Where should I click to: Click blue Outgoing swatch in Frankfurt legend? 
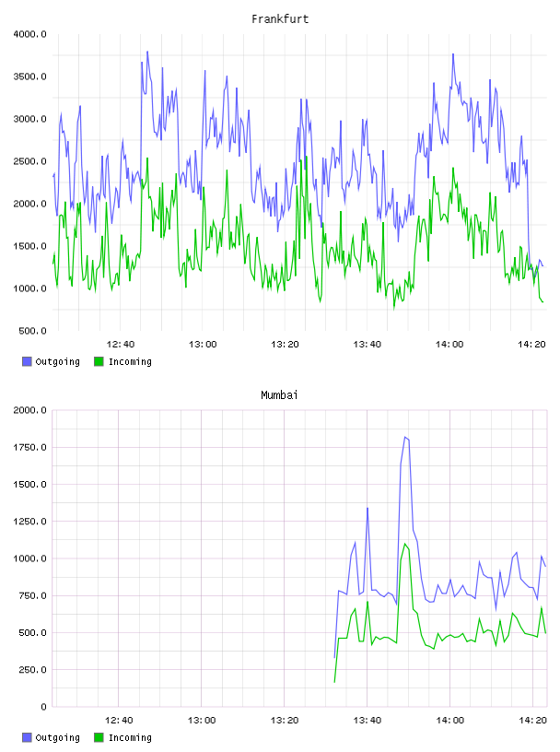pyautogui.click(x=27, y=361)
